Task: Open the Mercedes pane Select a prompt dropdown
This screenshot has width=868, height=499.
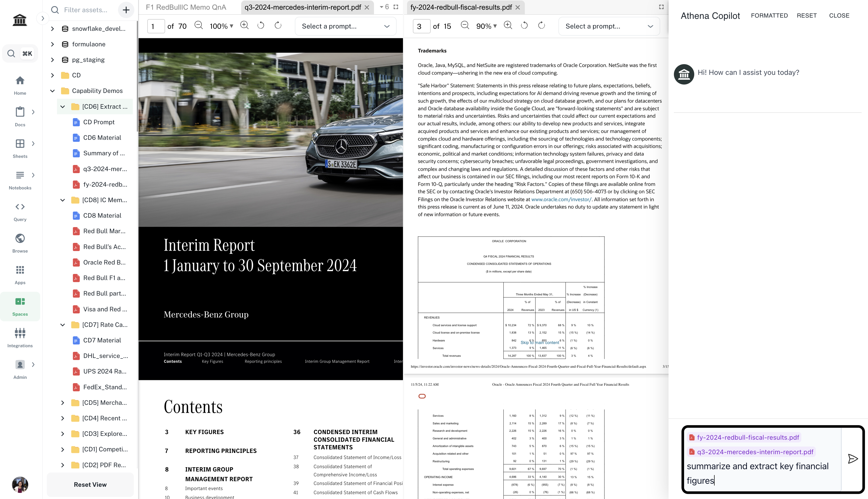Action: [345, 26]
